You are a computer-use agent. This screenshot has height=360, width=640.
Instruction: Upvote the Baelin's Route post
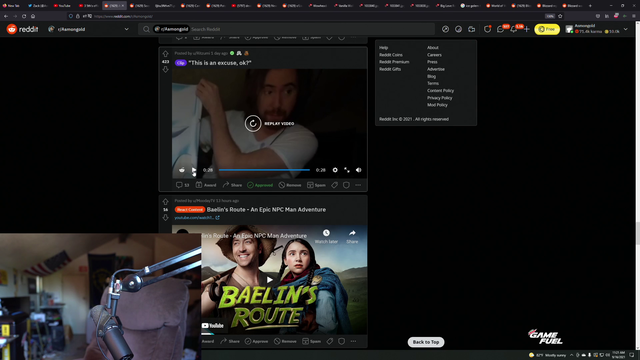point(165,202)
